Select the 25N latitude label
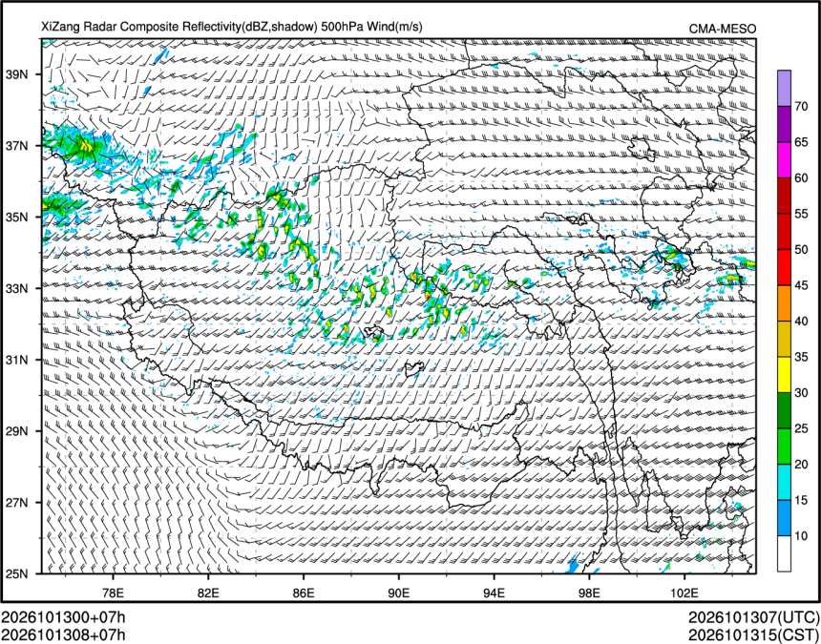Viewport: 821px width, 644px height. pos(17,574)
